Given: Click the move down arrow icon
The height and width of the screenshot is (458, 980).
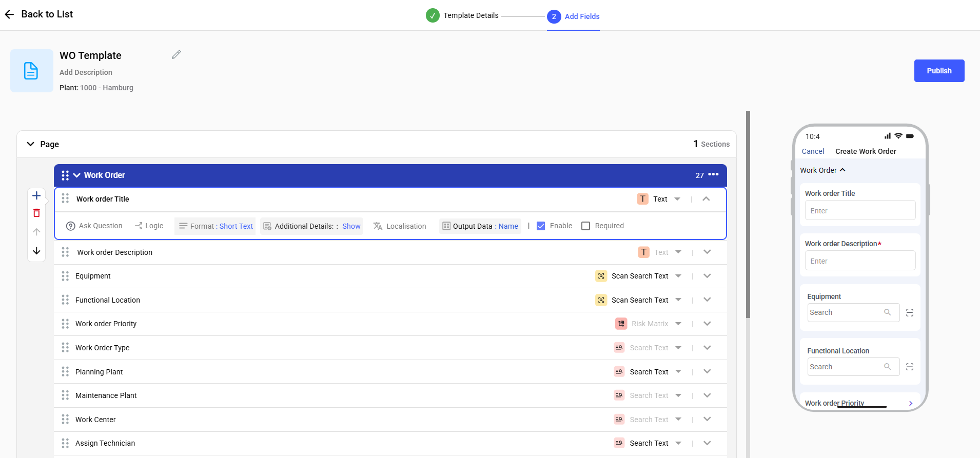Looking at the screenshot, I should [36, 251].
